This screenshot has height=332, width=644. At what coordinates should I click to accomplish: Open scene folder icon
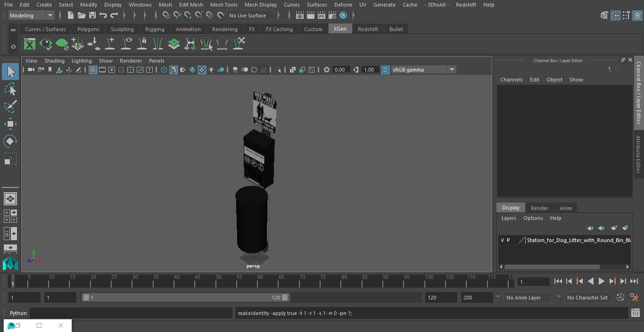coord(82,16)
